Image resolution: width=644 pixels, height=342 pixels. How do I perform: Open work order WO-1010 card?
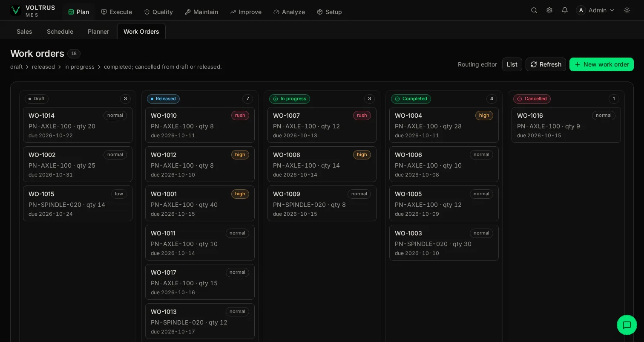coord(200,125)
